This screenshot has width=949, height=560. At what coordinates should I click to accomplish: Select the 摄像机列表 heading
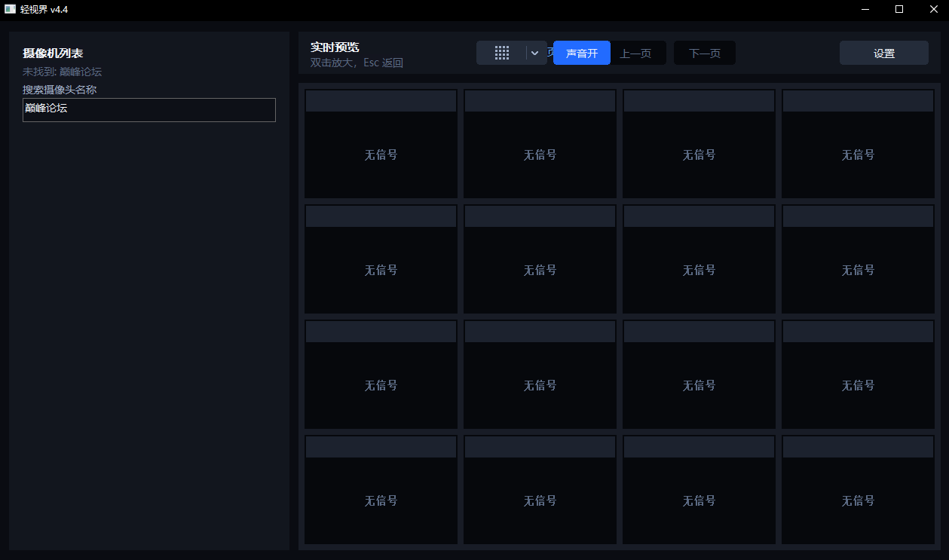(x=53, y=53)
